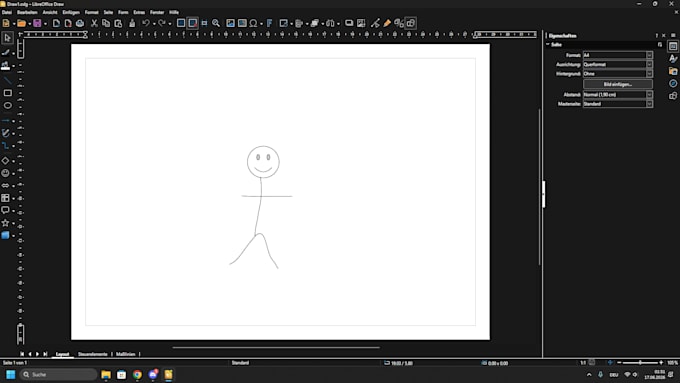Choose the Block Arrows tool
Image resolution: width=680 pixels, height=383 pixels.
(x=6, y=186)
